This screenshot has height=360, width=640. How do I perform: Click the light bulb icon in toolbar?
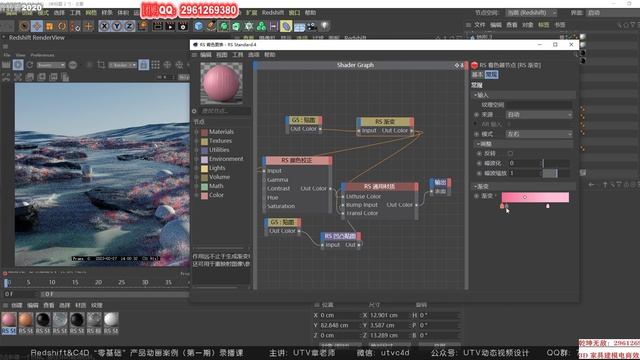(324, 26)
